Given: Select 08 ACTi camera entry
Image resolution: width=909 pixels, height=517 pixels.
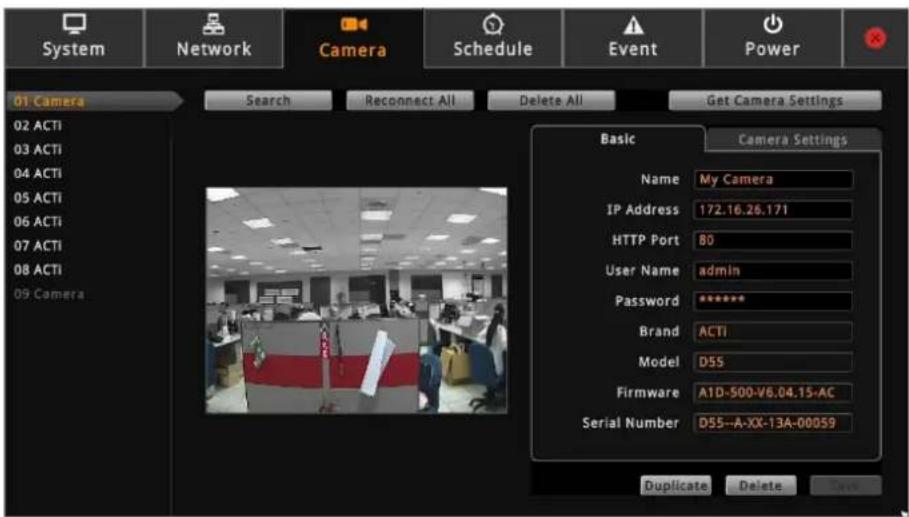Looking at the screenshot, I should click(38, 270).
